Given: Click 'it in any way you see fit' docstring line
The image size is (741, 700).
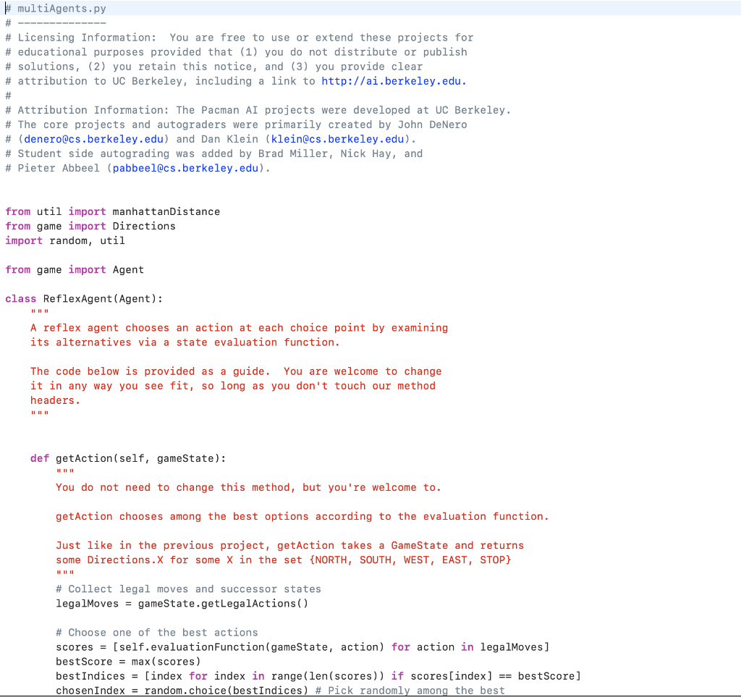Looking at the screenshot, I should [233, 386].
